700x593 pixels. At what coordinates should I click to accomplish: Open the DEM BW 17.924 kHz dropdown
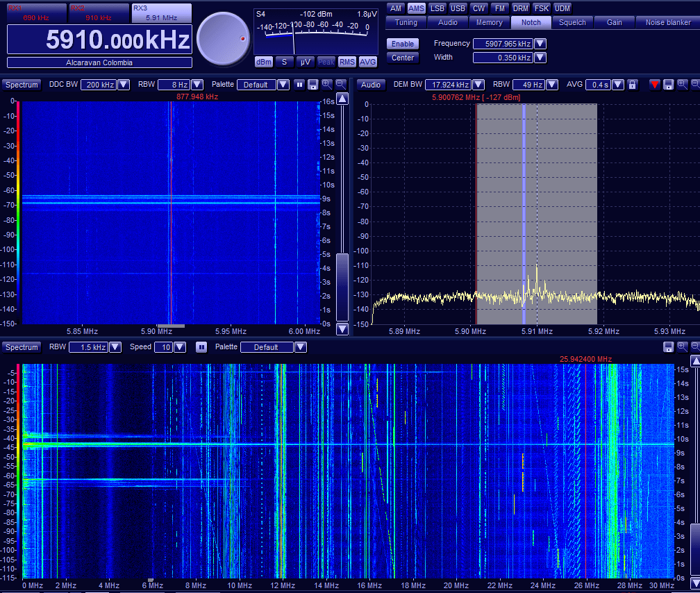point(478,85)
